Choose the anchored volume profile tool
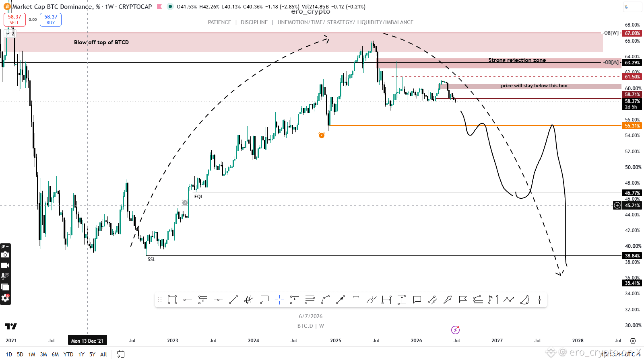Screen dimensions: 644x362 tap(493, 300)
